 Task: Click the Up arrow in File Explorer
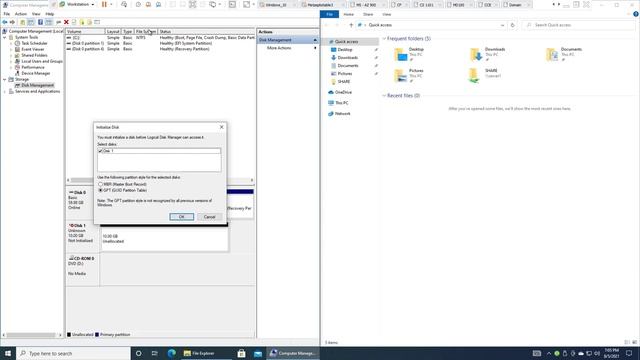tap(351, 25)
